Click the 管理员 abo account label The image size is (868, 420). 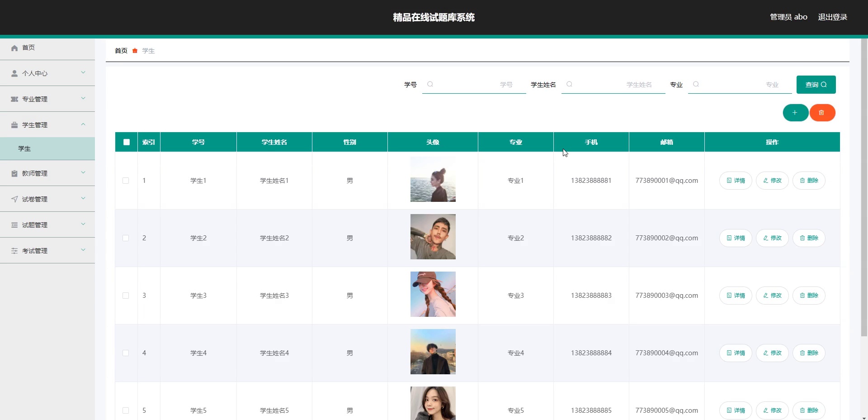click(x=788, y=17)
